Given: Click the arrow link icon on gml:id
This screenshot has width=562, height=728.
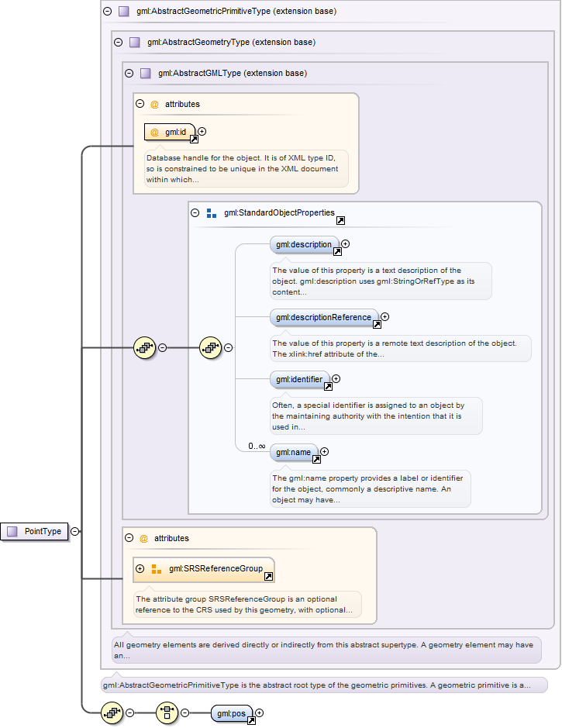Looking at the screenshot, I should click(194, 140).
